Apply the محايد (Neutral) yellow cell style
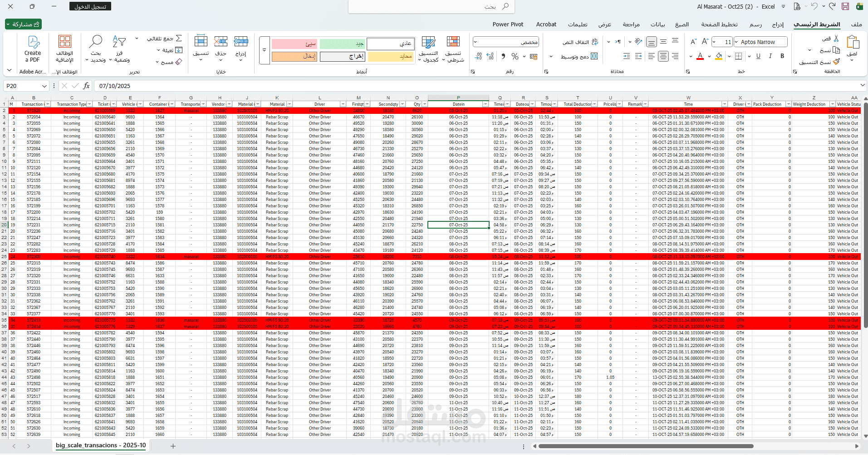 [x=391, y=57]
